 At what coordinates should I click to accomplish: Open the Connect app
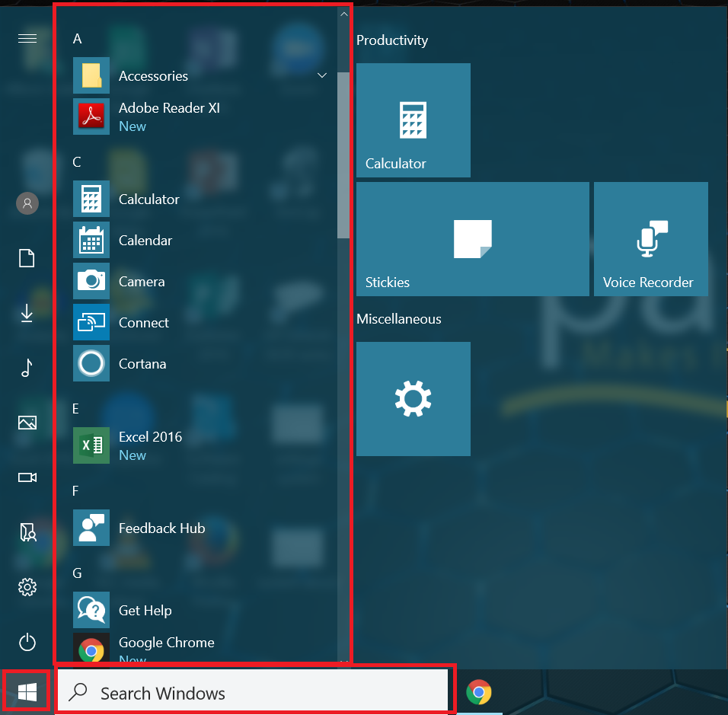pyautogui.click(x=200, y=322)
